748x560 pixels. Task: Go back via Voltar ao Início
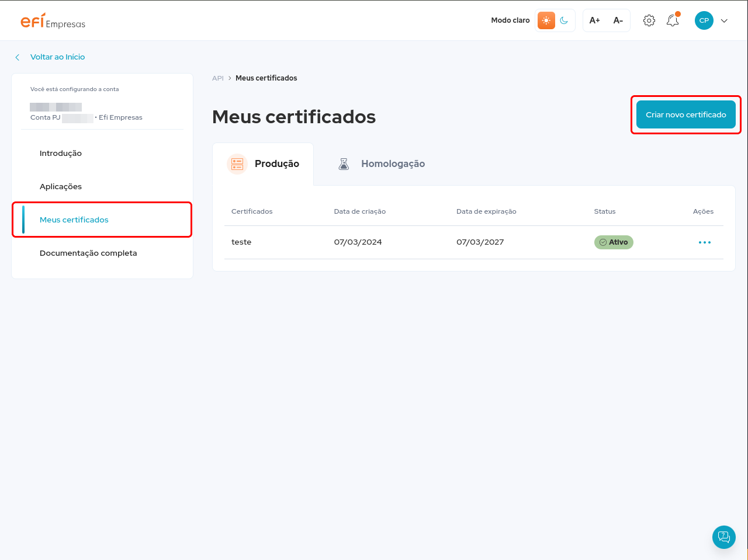[57, 57]
